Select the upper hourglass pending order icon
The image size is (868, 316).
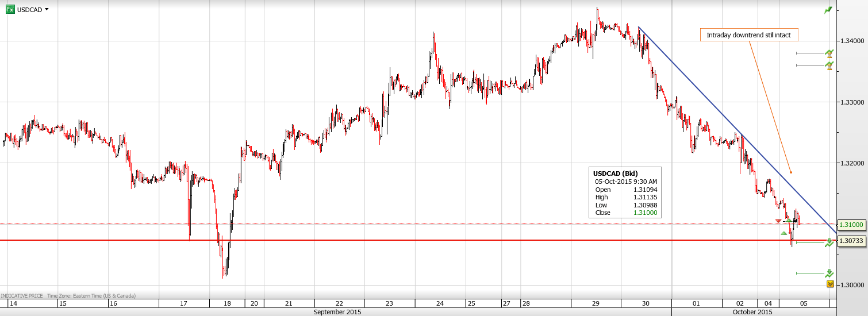point(829,53)
